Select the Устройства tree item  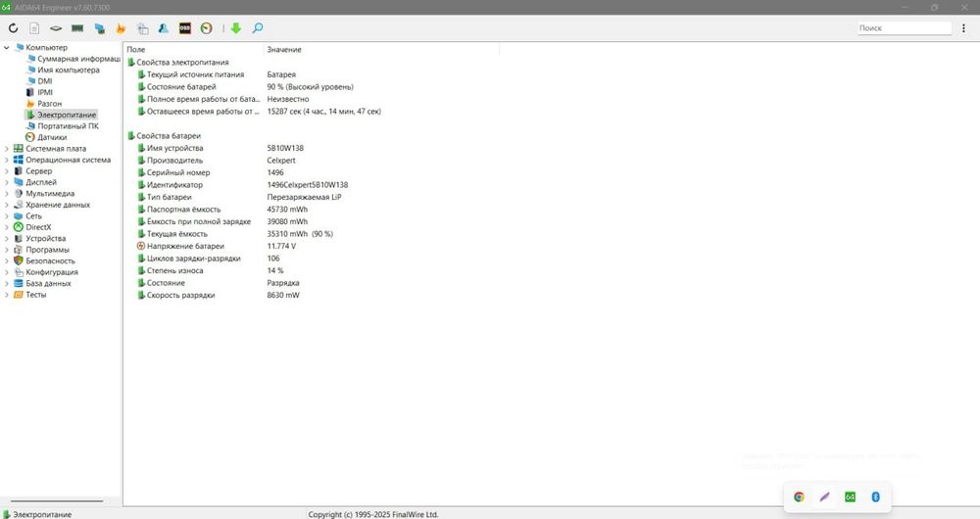[x=40, y=239]
